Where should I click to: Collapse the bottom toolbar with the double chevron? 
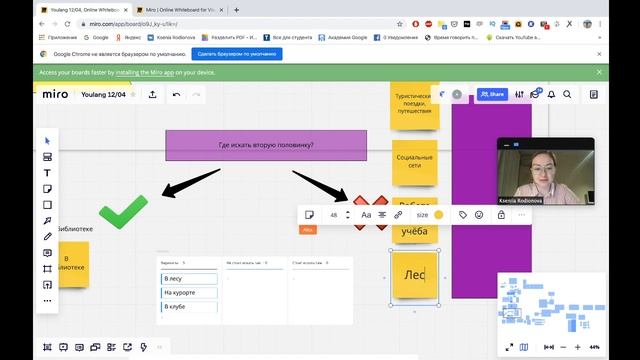160,347
